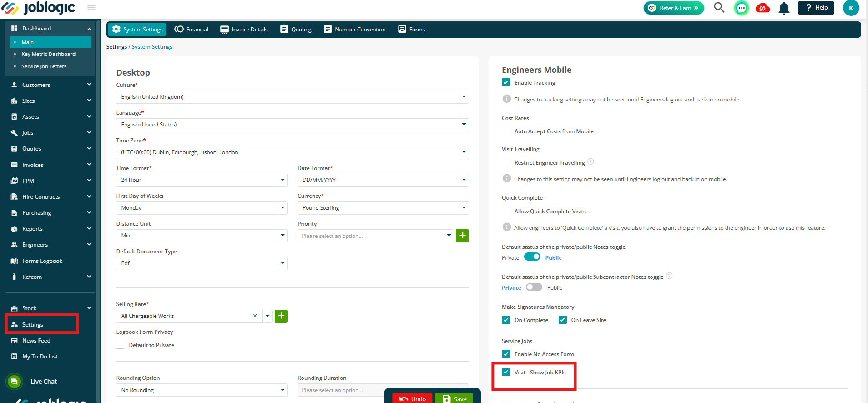Screen dimensions: 868x403
Task: Check Restrict Engineer Travelling
Action: pyautogui.click(x=506, y=162)
